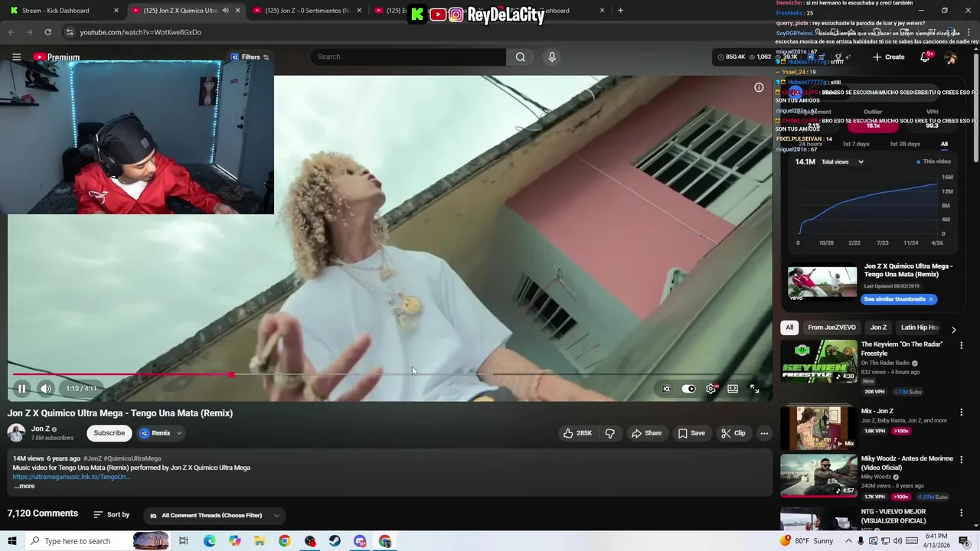
Task: Expand description with ...more
Action: pos(24,486)
